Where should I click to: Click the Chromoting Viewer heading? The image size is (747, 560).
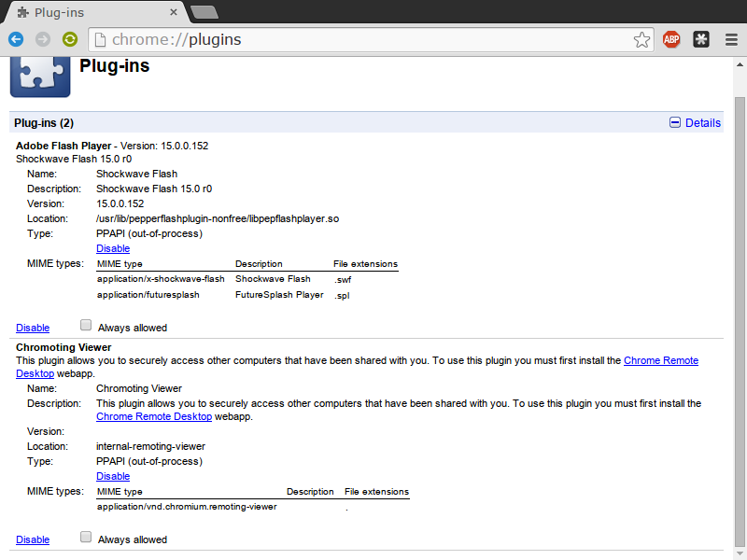(63, 347)
